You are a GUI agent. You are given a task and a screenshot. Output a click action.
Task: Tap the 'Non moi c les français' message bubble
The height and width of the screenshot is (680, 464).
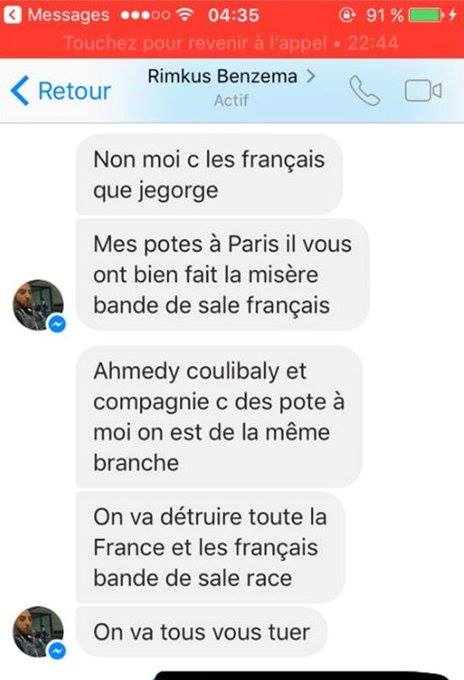click(x=209, y=174)
